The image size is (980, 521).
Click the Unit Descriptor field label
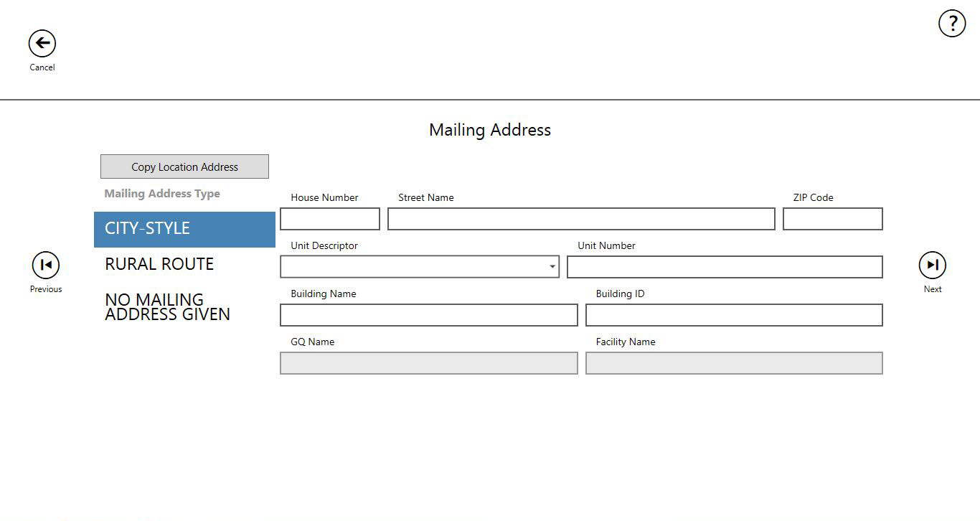click(x=324, y=245)
